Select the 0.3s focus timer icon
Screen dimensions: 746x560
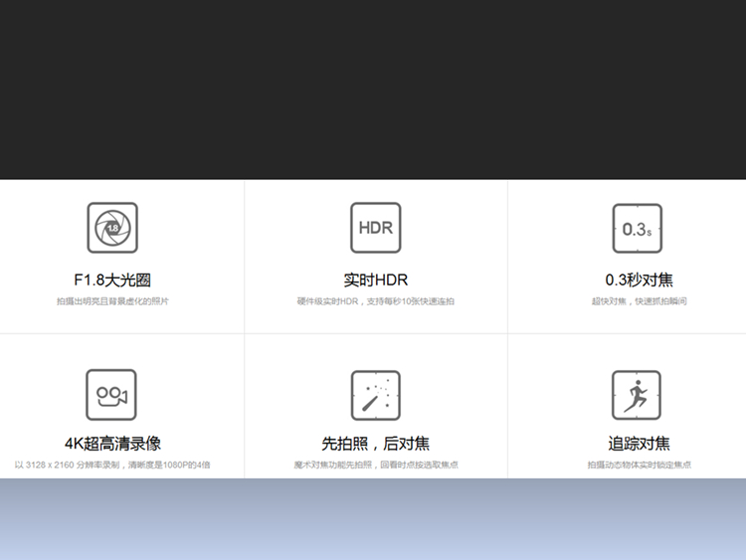click(x=637, y=229)
